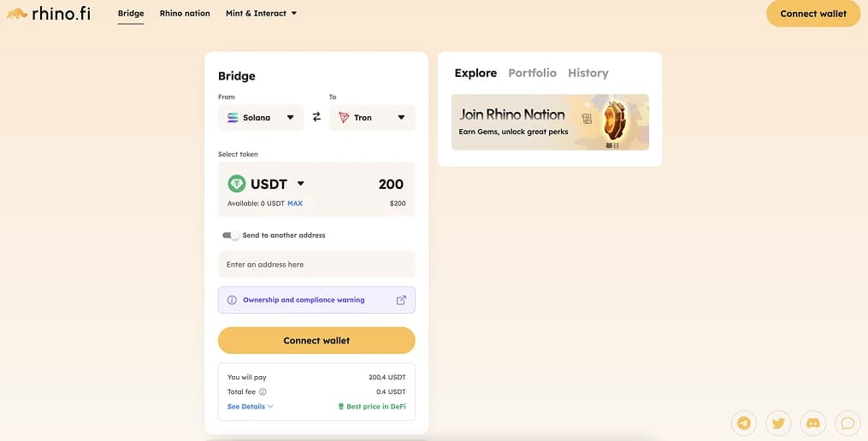Switch to the Portfolio tab
Viewport: 868px width, 441px height.
click(x=532, y=73)
